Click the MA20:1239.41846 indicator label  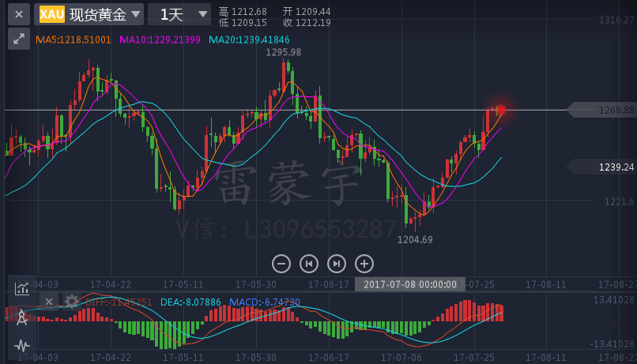(x=249, y=39)
